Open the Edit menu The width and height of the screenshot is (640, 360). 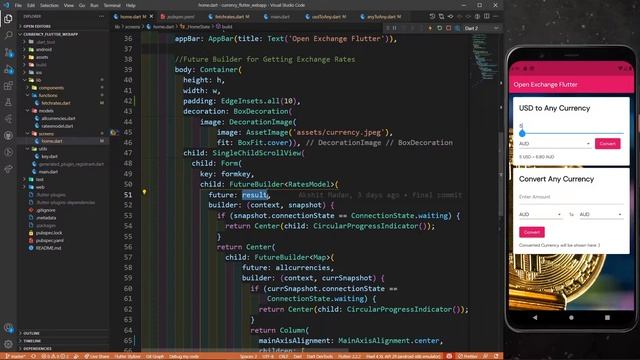[x=31, y=5]
